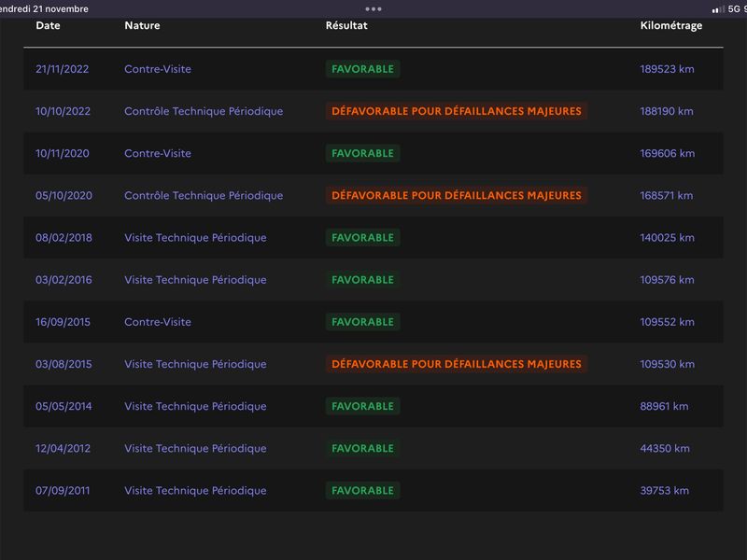Click the Kilométrage column header
747x560 pixels.
point(670,25)
